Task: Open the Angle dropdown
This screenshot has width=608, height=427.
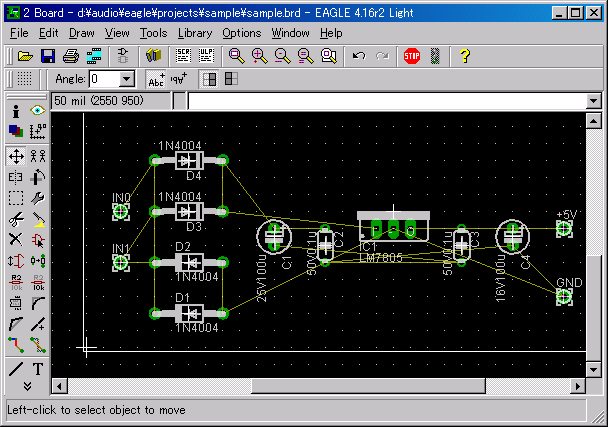Action: click(x=126, y=79)
